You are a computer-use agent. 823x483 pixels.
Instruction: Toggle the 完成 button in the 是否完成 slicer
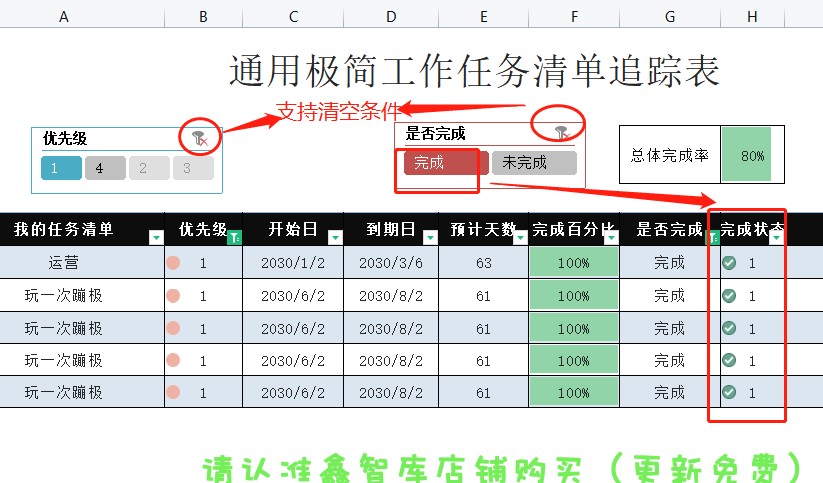(446, 163)
